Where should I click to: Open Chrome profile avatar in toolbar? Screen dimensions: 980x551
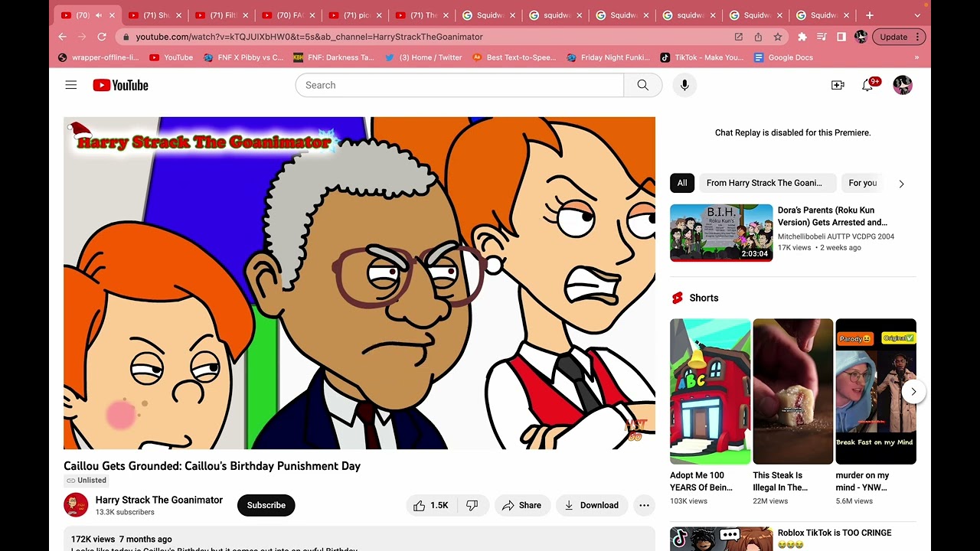pyautogui.click(x=861, y=37)
